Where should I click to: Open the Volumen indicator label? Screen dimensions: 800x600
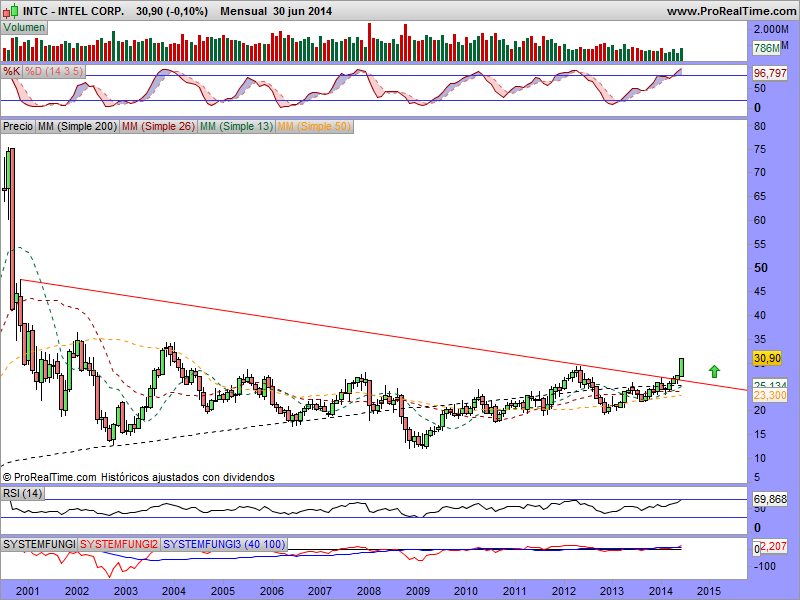24,28
